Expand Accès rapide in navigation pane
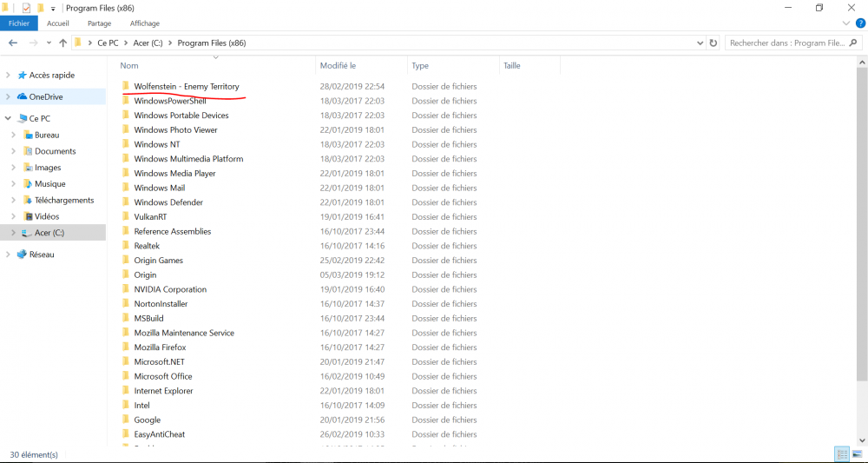 click(x=8, y=75)
